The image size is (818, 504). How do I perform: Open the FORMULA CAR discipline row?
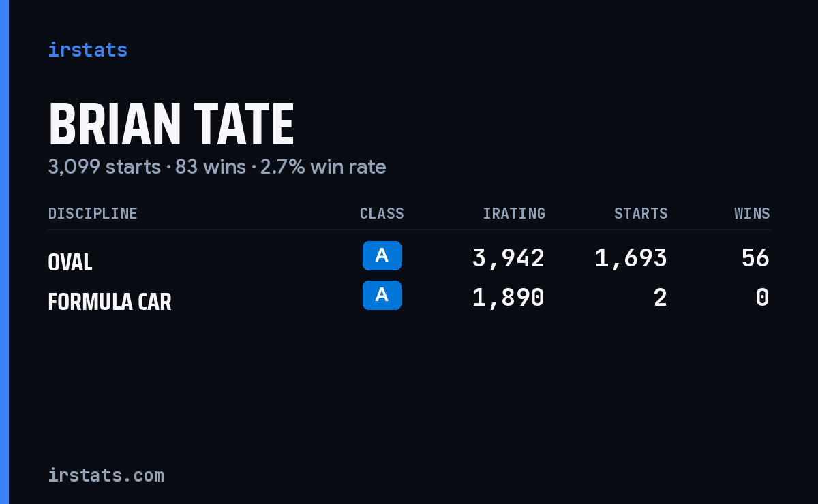[x=409, y=298]
